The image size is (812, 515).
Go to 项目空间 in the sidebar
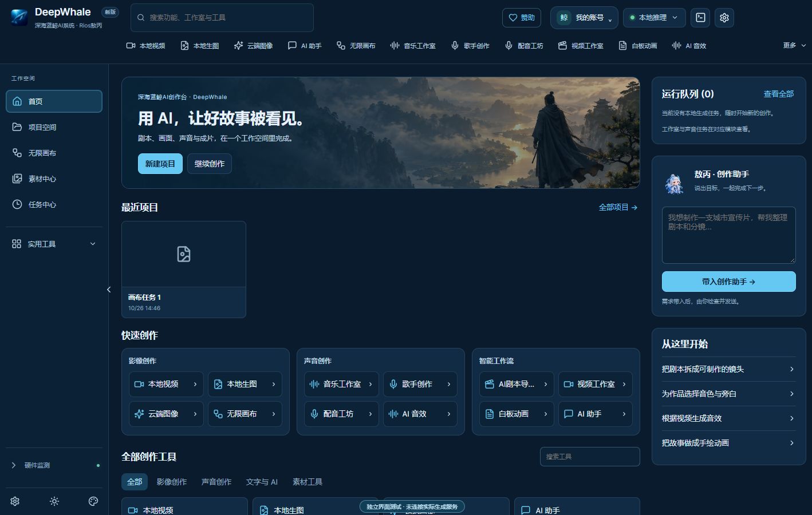click(x=54, y=127)
